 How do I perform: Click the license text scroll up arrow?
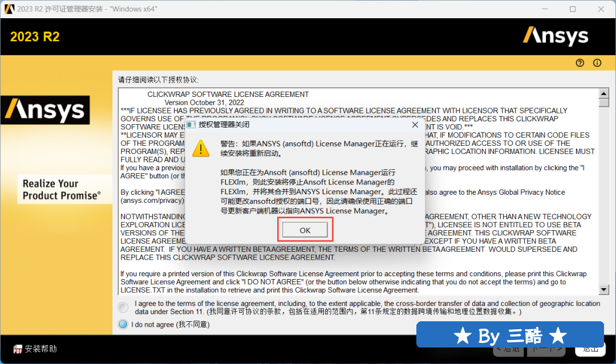tap(604, 93)
